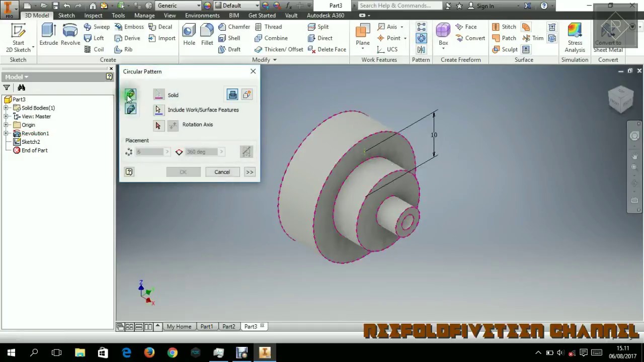
Task: Pick Include Work/Surface Features selector
Action: (x=158, y=110)
